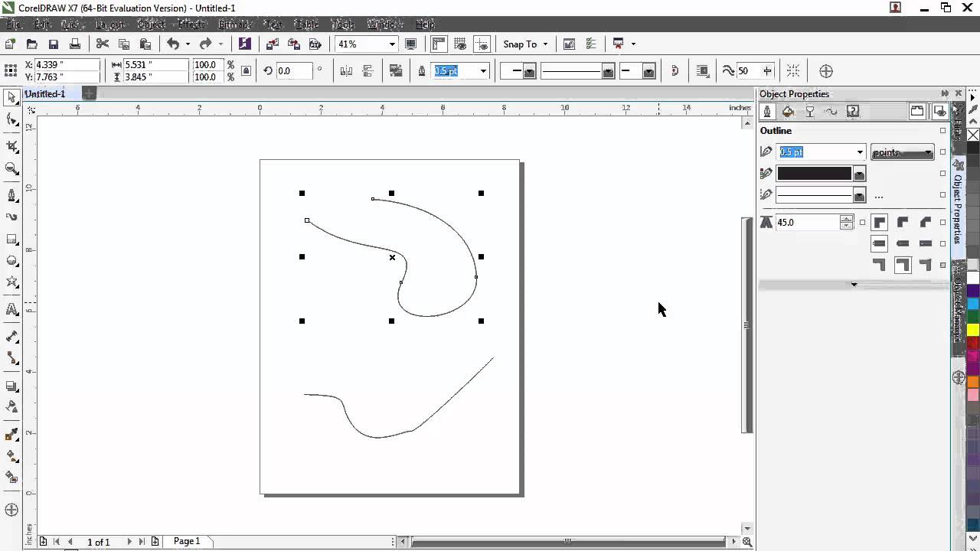
Task: Toggle Full-screen preview button
Action: pyautogui.click(x=411, y=44)
